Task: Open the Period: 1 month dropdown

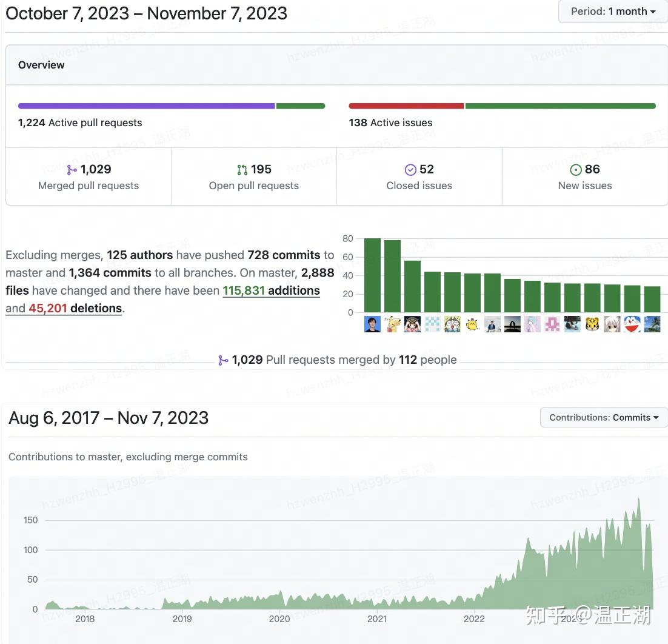Action: (x=613, y=12)
